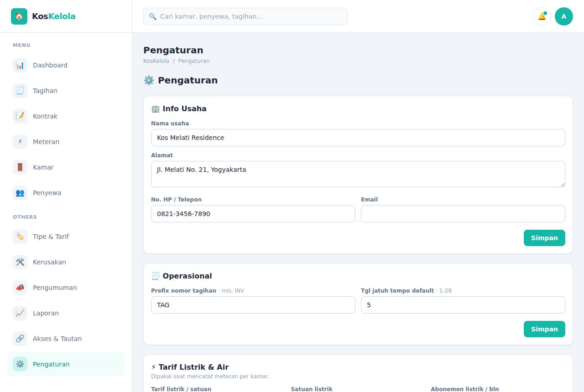Open notifications bell
Viewport: 584px width, 392px height.
[x=542, y=16]
